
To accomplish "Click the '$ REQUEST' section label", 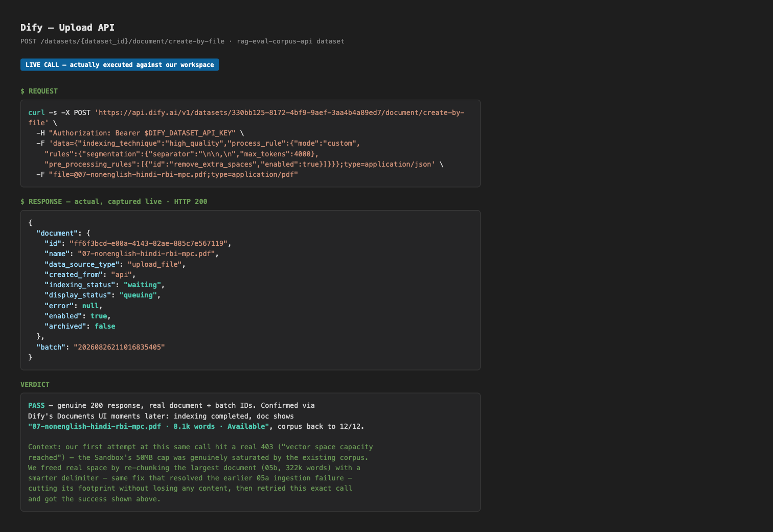I will tap(39, 91).
